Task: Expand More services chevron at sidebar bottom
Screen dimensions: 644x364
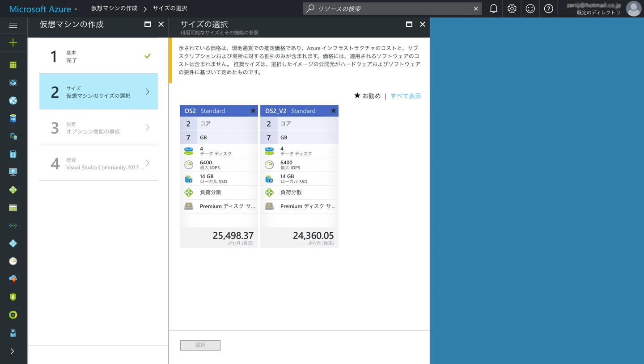Action: [x=13, y=351]
